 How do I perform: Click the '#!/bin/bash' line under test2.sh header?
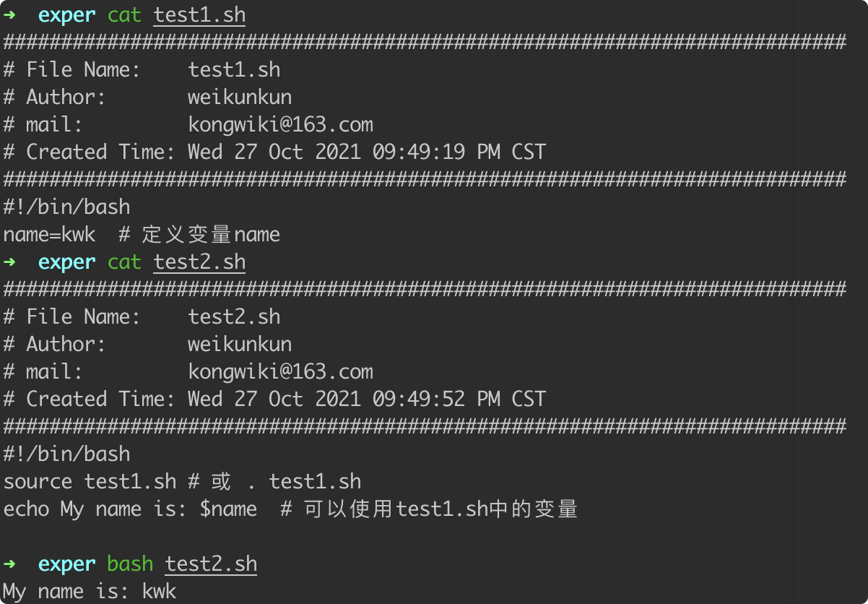coord(66,454)
